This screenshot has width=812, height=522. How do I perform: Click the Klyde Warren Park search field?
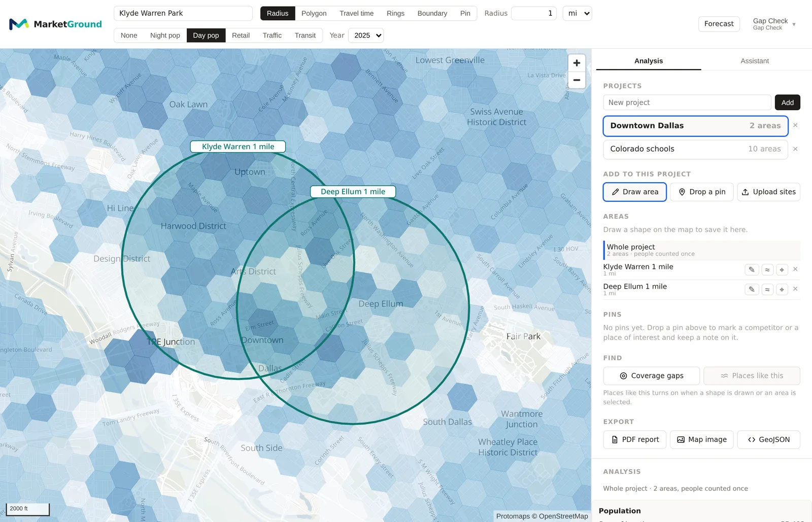point(183,13)
